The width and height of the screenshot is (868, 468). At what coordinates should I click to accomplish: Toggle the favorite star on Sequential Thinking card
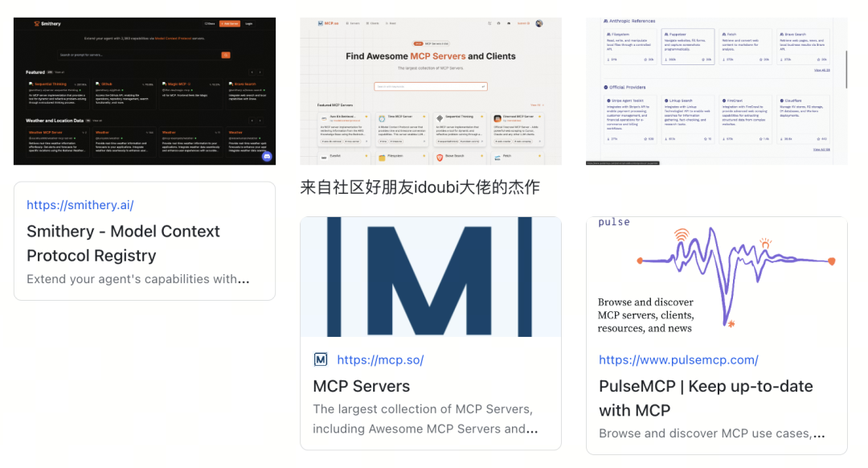pos(481,116)
